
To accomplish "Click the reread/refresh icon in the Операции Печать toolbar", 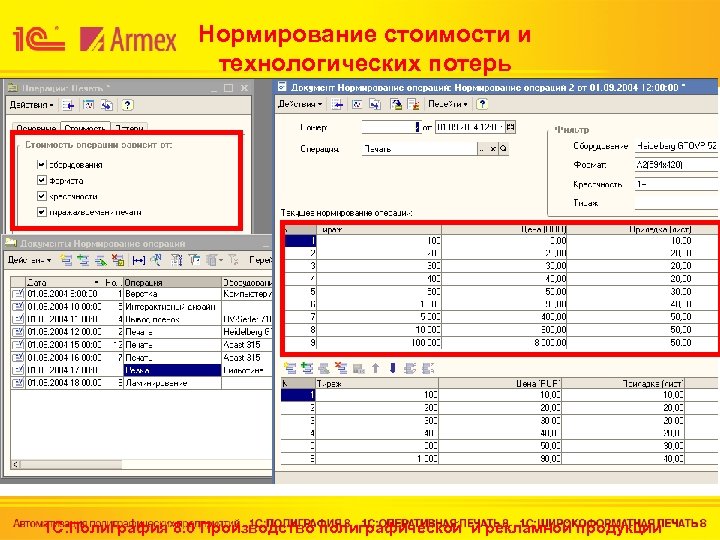I will 88,105.
